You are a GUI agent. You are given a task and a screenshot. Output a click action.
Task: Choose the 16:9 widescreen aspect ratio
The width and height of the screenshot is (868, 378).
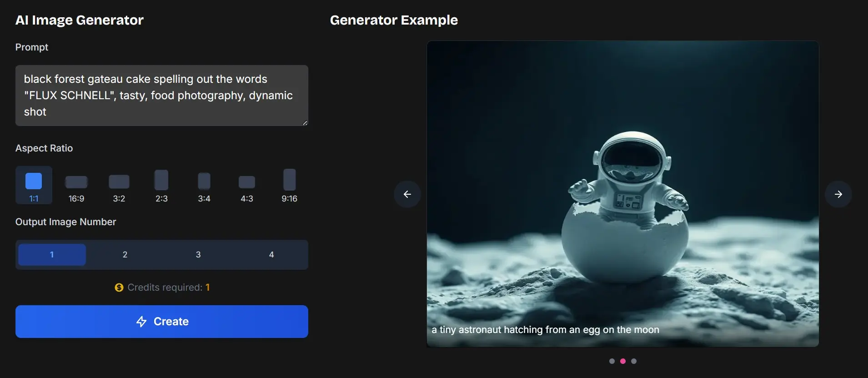76,182
